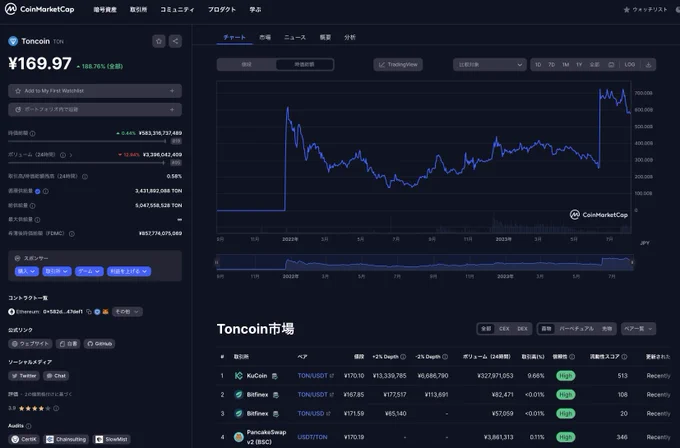Switch to the ニュース tab
Viewport: 680px width, 448px height.
click(295, 37)
